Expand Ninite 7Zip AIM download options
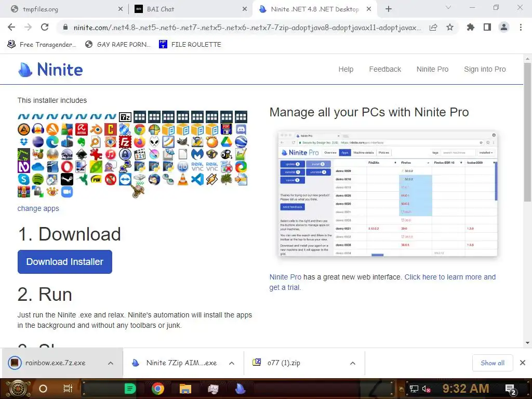 pos(232,363)
